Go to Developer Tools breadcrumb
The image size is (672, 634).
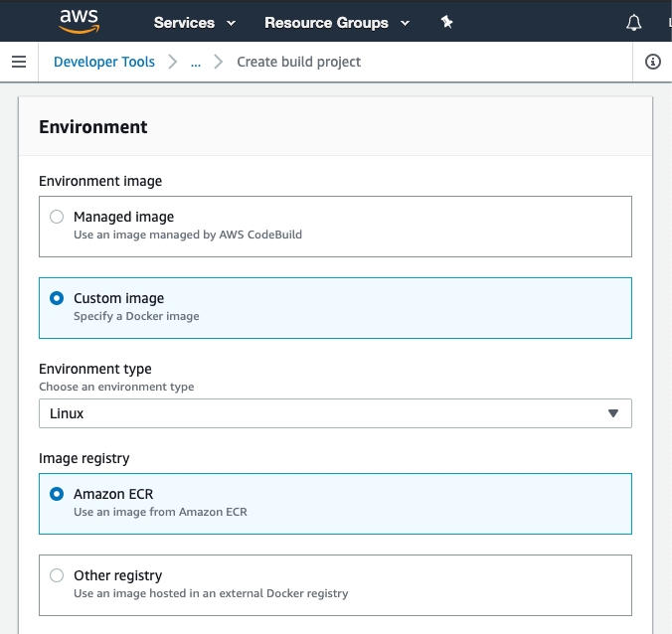[x=104, y=62]
